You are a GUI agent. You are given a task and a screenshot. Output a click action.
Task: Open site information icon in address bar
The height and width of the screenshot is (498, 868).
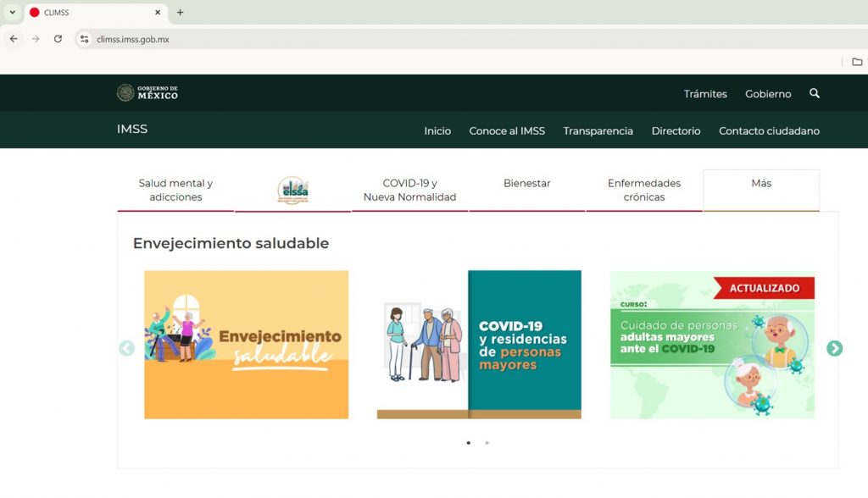click(x=84, y=39)
